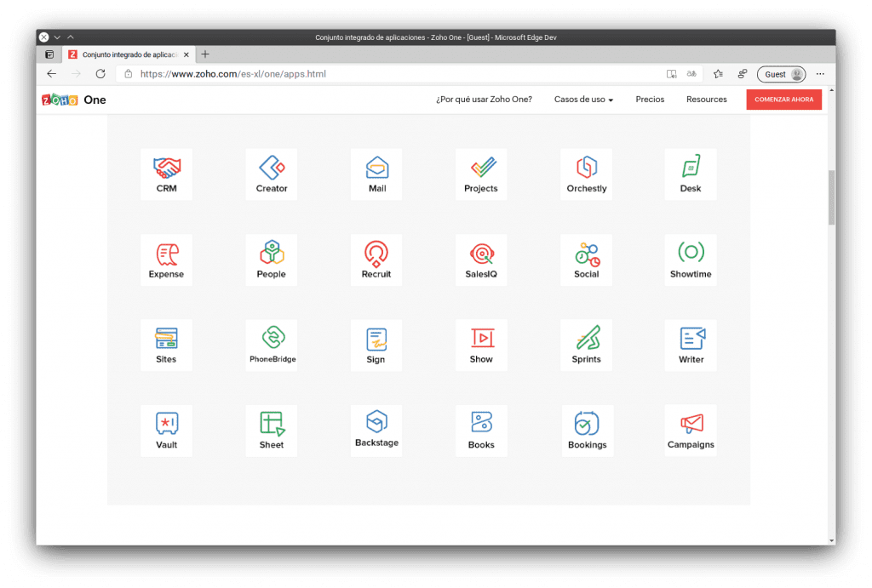
Task: Open the Books app icon
Action: [481, 431]
